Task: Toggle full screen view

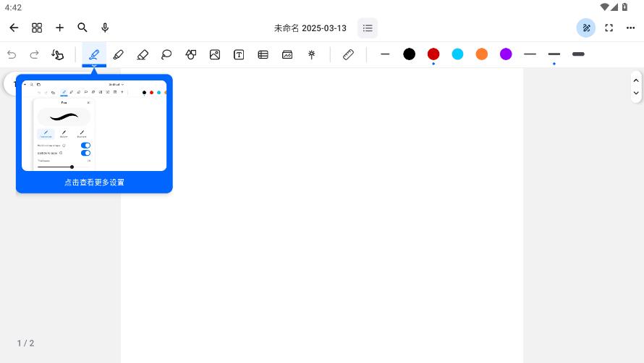Action: [x=609, y=28]
